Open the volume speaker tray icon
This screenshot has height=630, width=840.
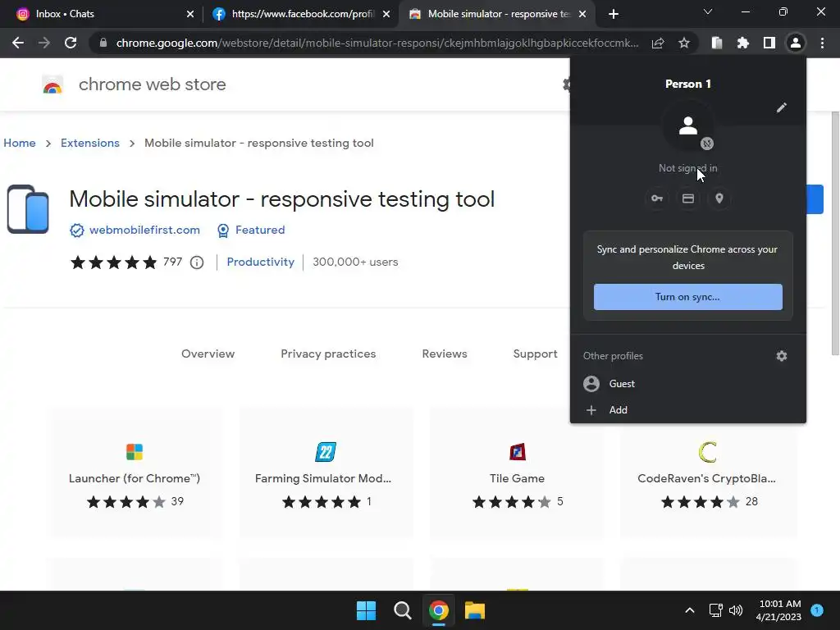(736, 610)
